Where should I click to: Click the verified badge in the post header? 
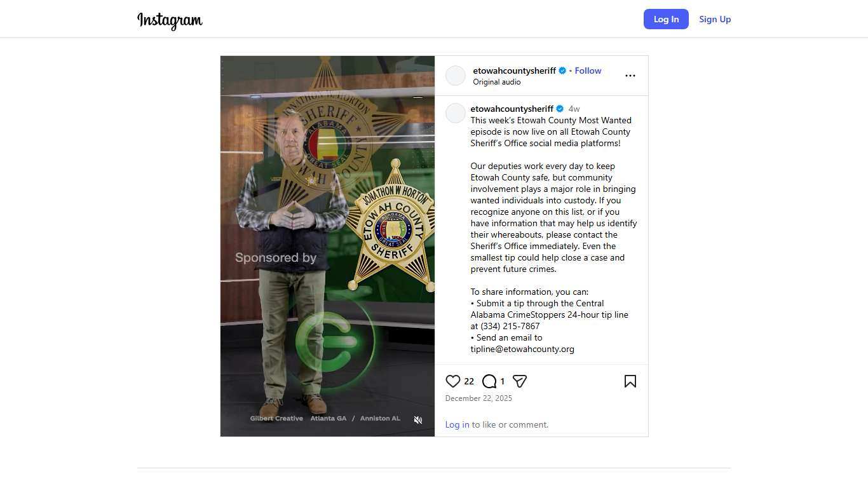pos(562,71)
